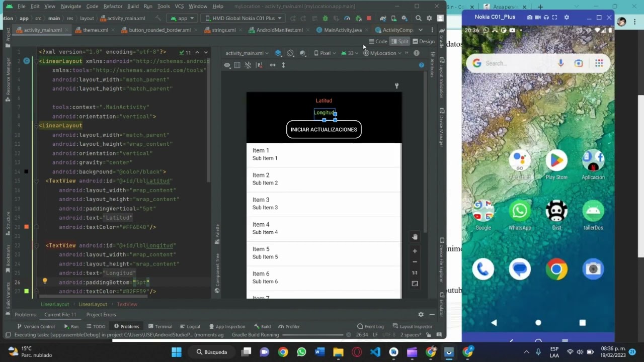Zoom out the layout preview

coord(415,261)
